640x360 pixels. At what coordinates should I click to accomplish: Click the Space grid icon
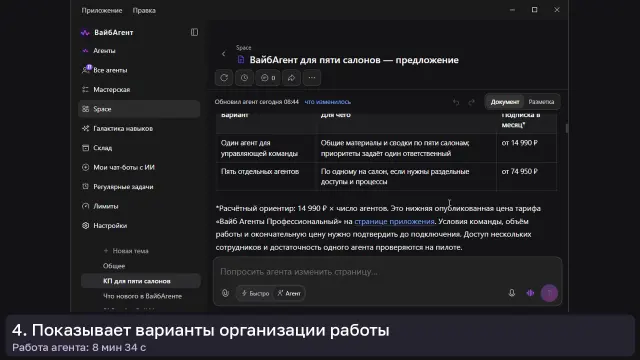click(85, 109)
